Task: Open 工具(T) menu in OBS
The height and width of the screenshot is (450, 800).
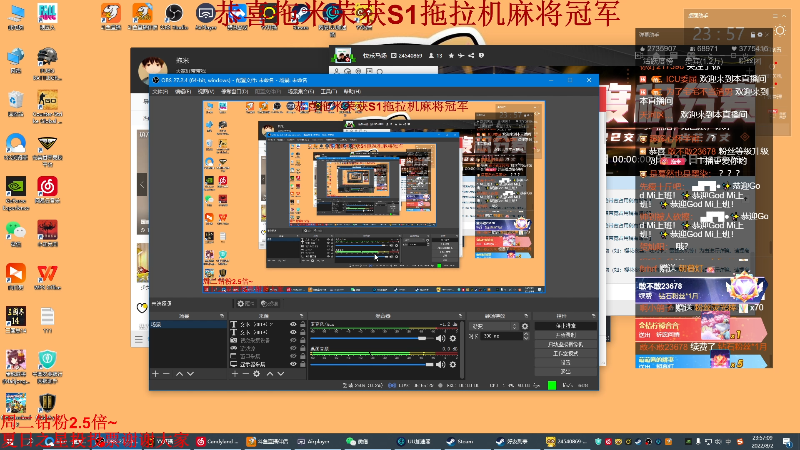Action: (329, 92)
